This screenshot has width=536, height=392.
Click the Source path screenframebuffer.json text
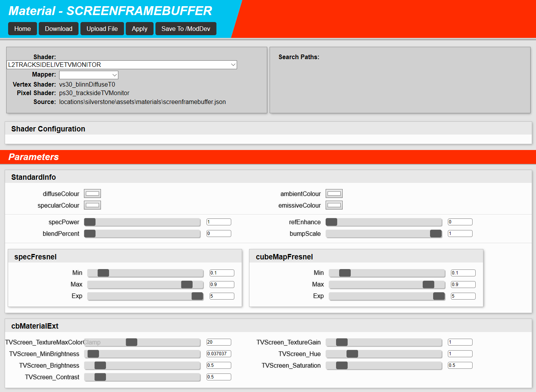(142, 102)
